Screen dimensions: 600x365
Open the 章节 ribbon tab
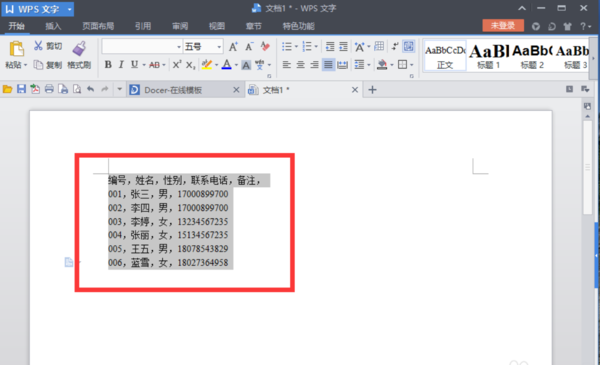click(253, 26)
